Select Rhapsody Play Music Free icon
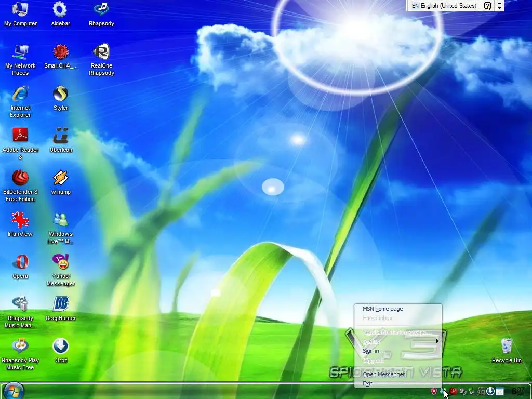The image size is (532, 399). tap(20, 354)
